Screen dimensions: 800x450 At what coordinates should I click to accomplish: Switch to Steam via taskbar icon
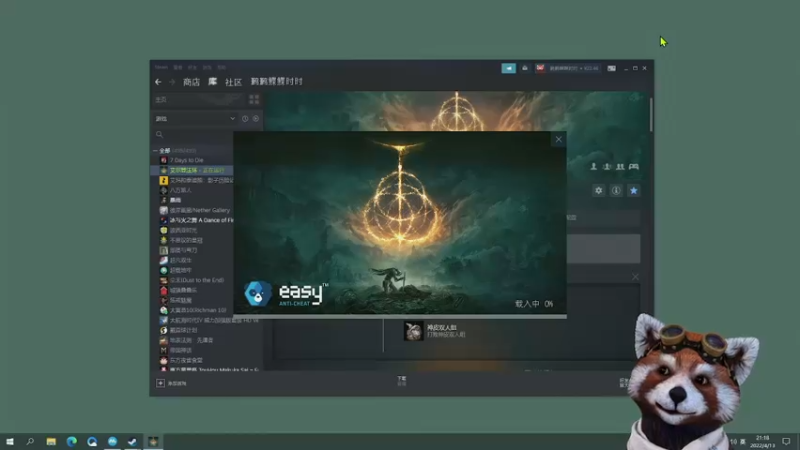pos(132,441)
